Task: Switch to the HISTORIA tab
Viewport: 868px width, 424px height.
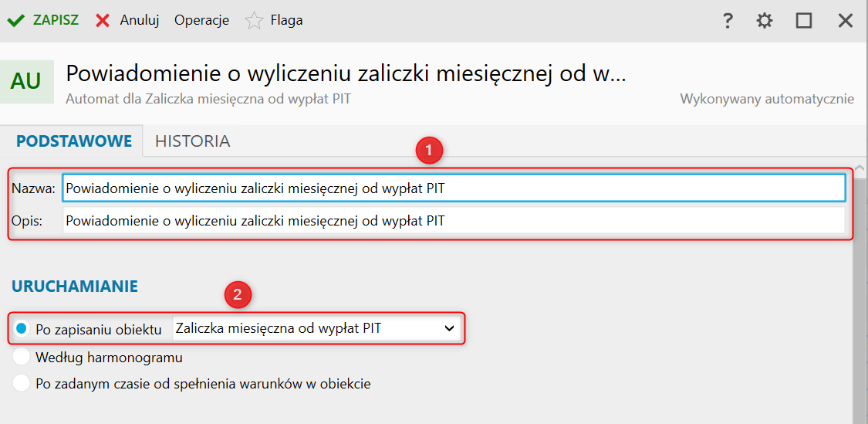Action: tap(193, 141)
